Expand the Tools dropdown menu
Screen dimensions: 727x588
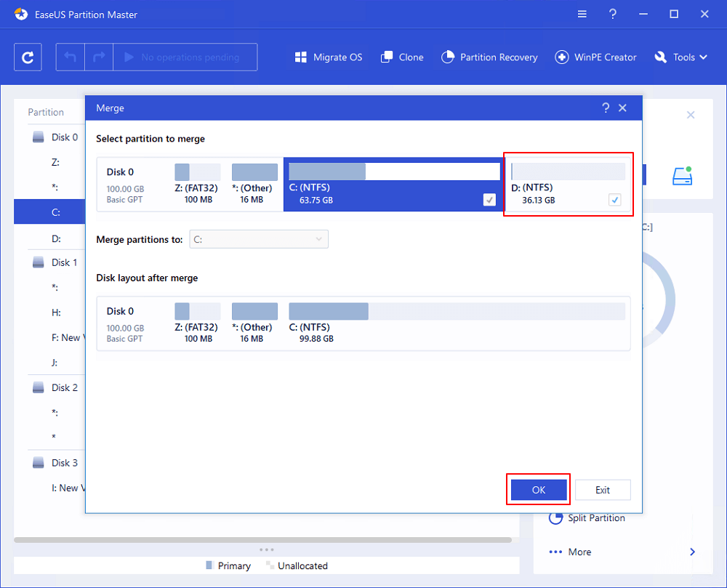coord(680,57)
